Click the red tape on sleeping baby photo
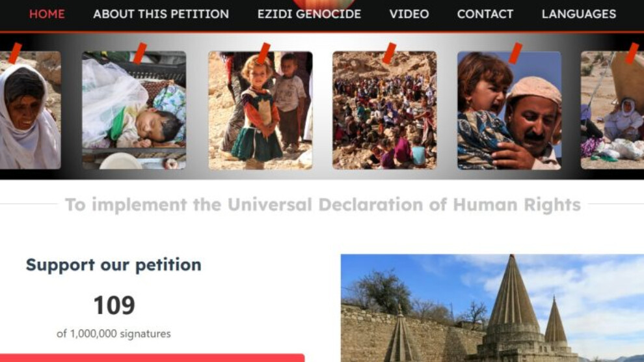 [140, 53]
